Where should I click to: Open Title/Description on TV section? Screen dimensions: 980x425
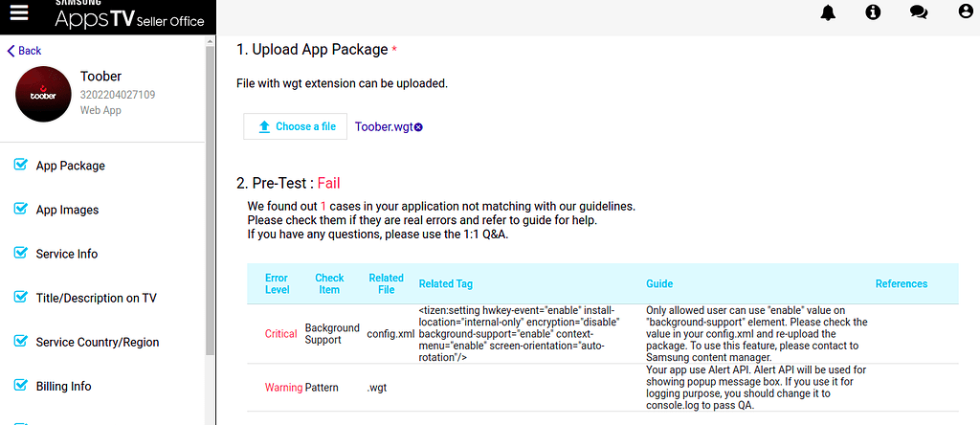(96, 298)
